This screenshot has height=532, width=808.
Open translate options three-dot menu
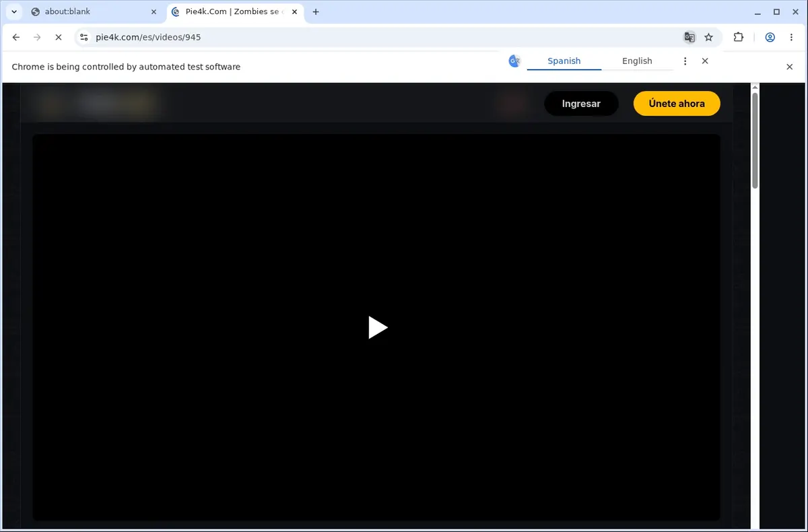point(685,61)
